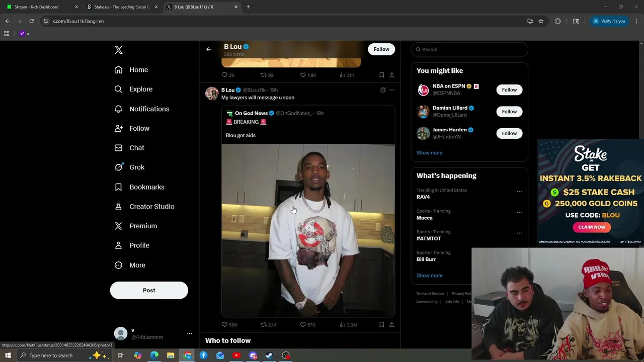This screenshot has height=362, width=644.
Task: Click the Post button
Action: 149,290
